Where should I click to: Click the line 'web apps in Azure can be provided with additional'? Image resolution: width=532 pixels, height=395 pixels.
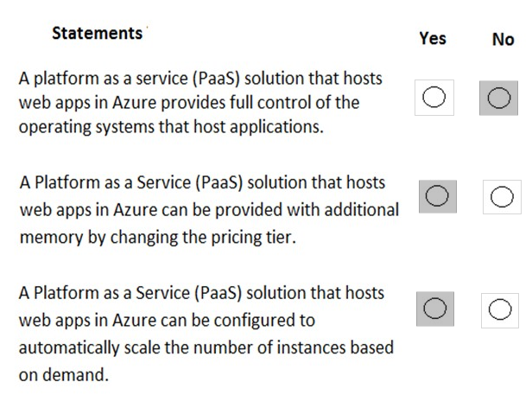pos(209,209)
